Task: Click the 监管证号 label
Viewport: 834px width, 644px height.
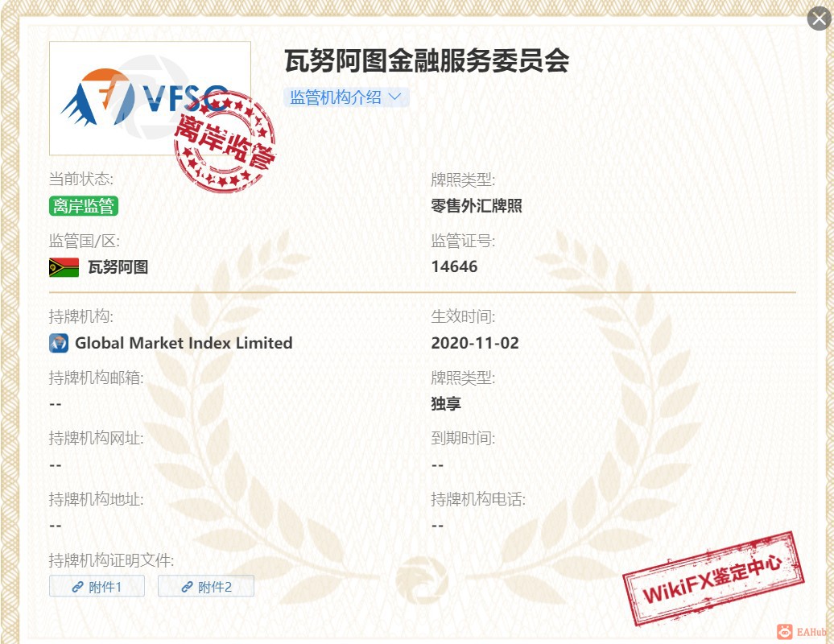Action: point(463,241)
